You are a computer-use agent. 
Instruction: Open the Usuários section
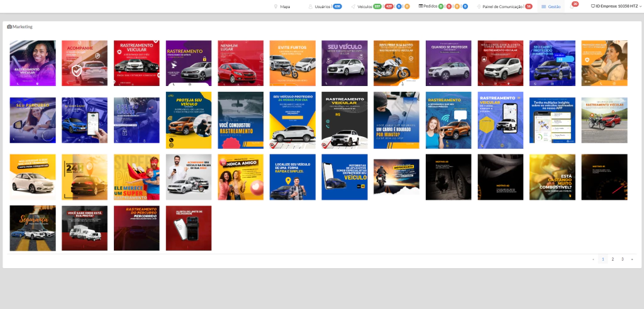[322, 6]
